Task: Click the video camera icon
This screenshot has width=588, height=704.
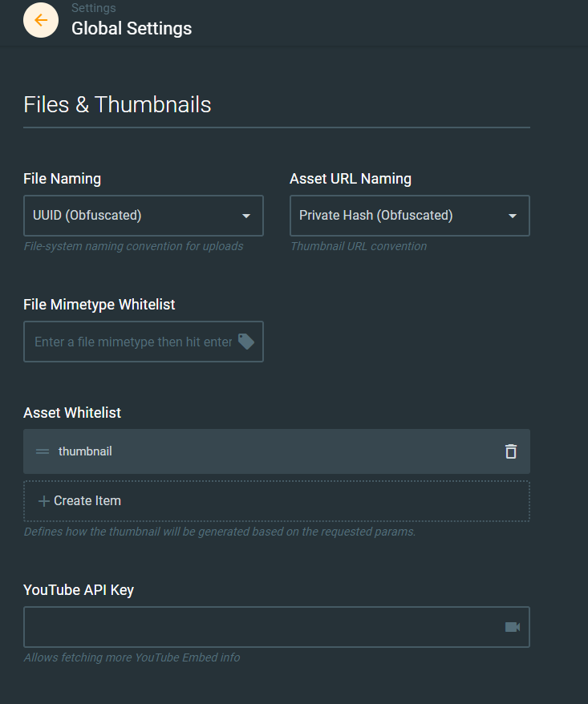Action: [512, 627]
